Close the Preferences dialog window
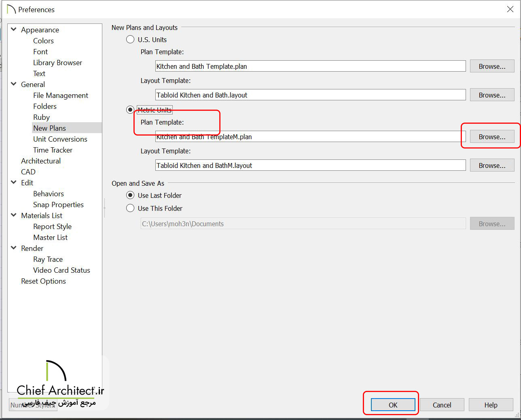The image size is (521, 420). [510, 9]
